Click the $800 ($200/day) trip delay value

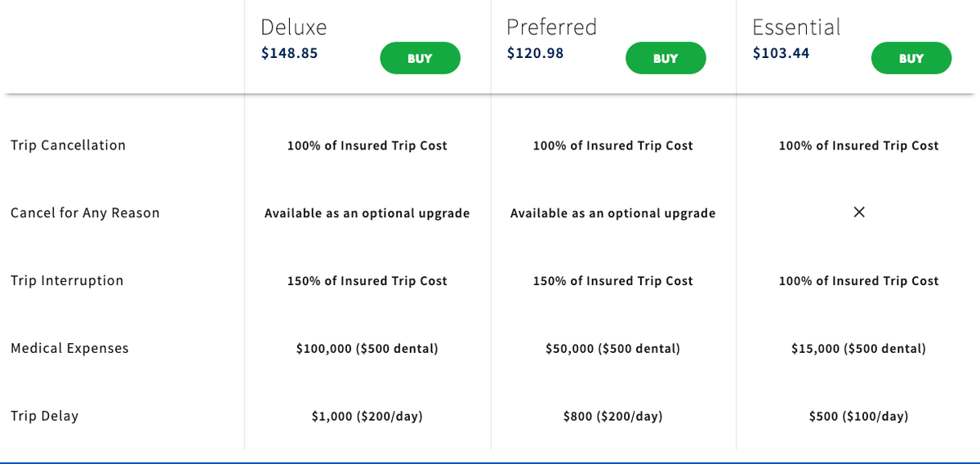click(x=612, y=417)
